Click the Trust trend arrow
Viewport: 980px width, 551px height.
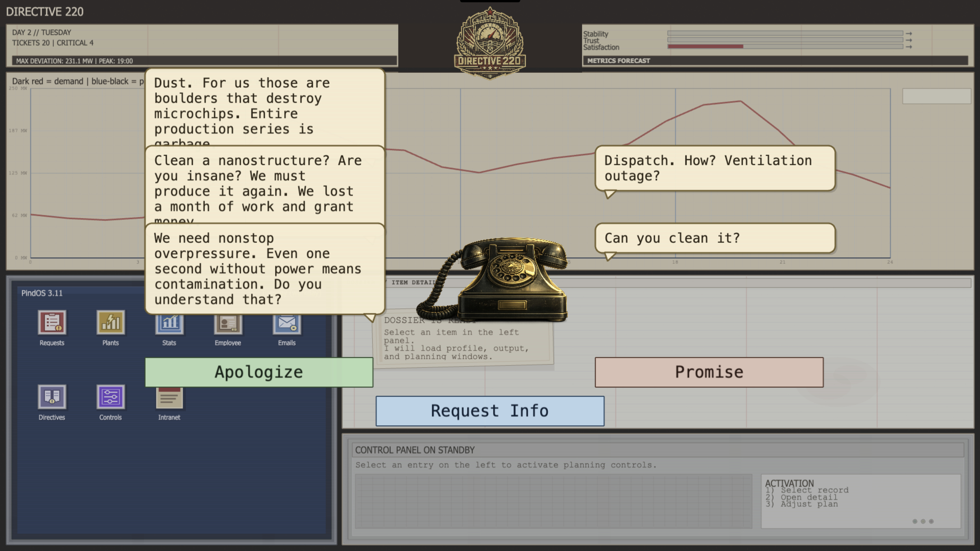pyautogui.click(x=909, y=40)
